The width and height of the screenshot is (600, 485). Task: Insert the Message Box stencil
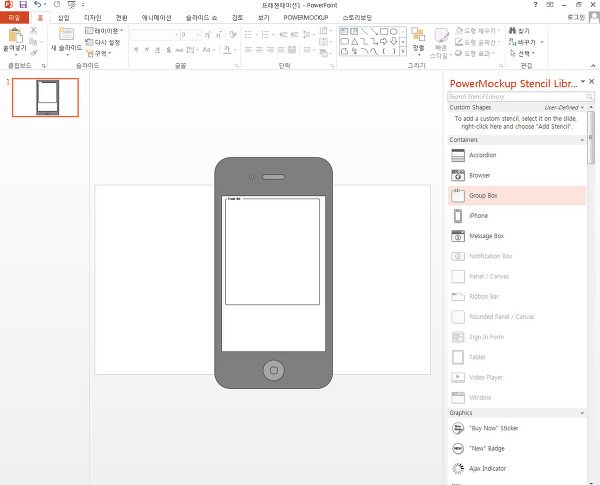517,236
